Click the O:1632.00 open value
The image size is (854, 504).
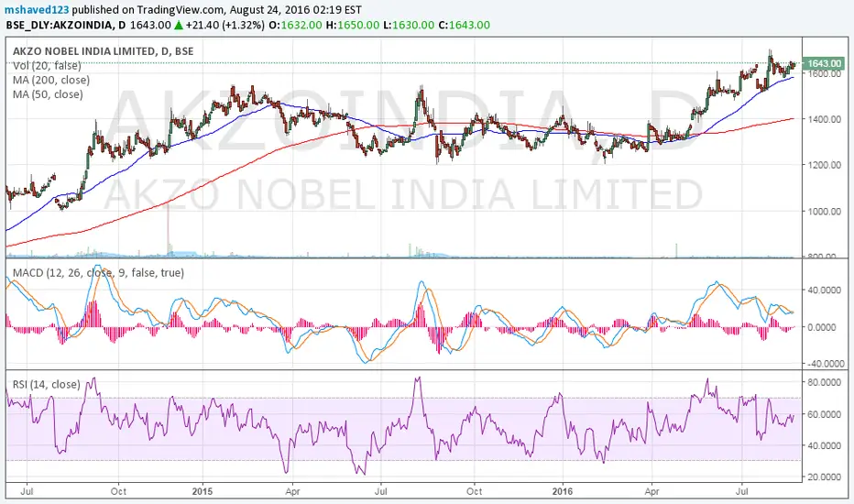(296, 25)
